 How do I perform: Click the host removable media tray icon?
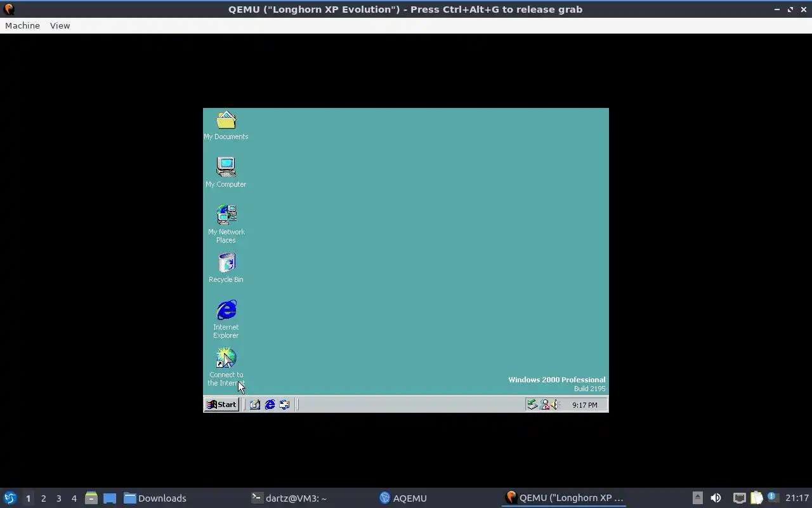(x=697, y=498)
